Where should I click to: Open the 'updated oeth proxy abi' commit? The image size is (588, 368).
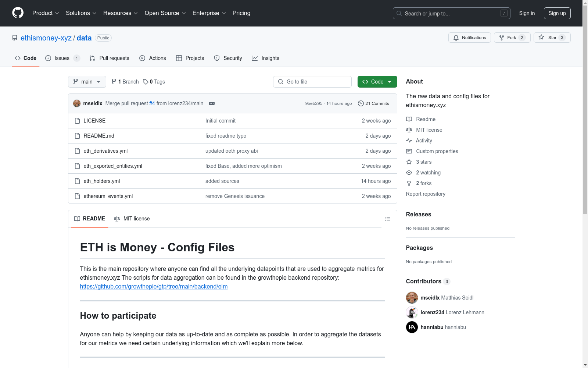click(232, 151)
